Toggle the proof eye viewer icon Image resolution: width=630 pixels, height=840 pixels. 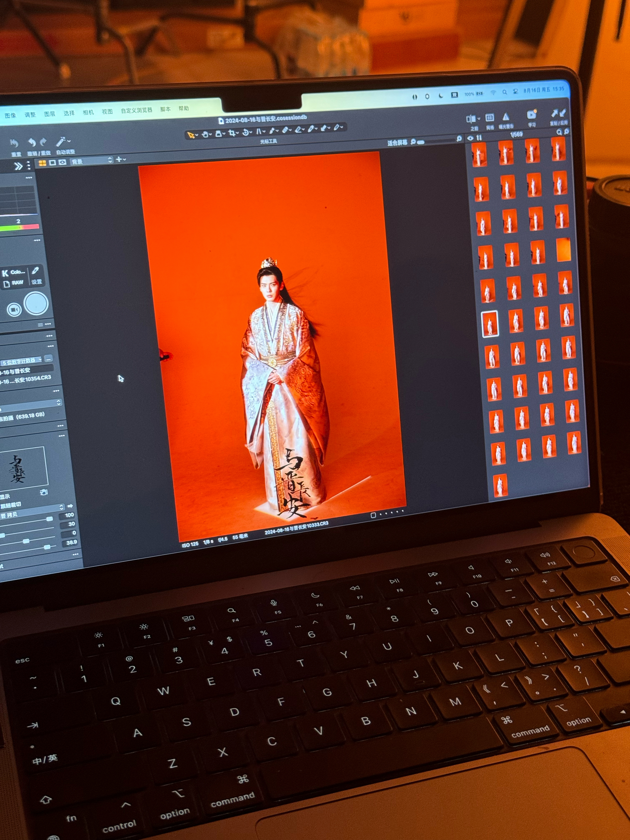62,162
